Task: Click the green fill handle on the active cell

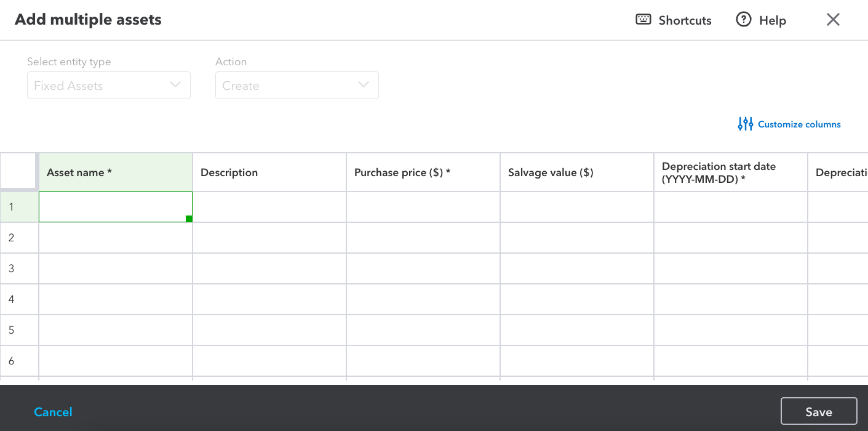Action: coord(189,219)
